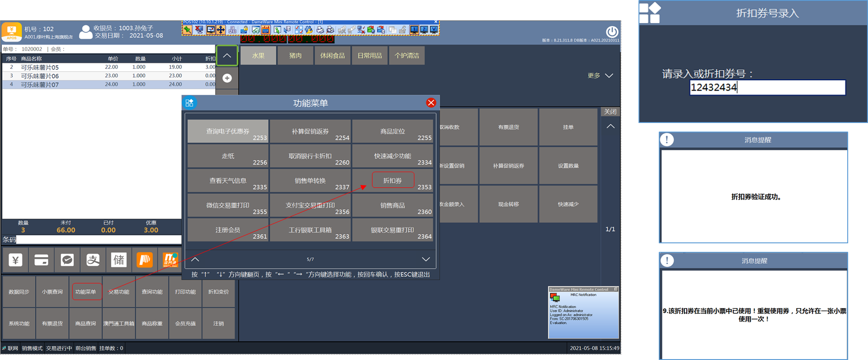Click the DameWare print preview magnifier icon
The image size is (868, 360).
coord(331,30)
